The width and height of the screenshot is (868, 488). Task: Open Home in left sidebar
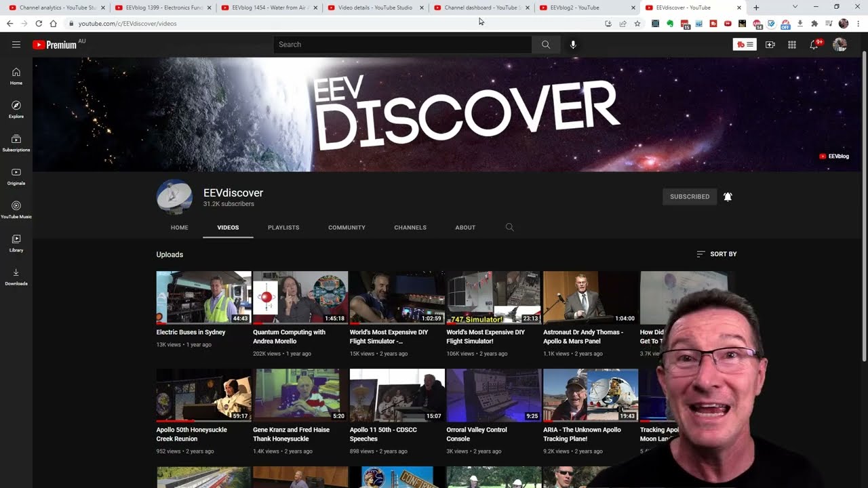coord(16,76)
